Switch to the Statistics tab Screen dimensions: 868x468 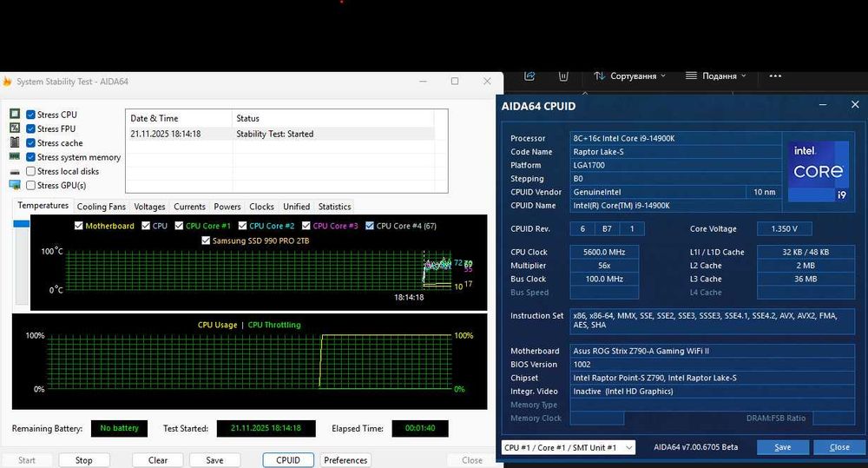click(x=334, y=207)
